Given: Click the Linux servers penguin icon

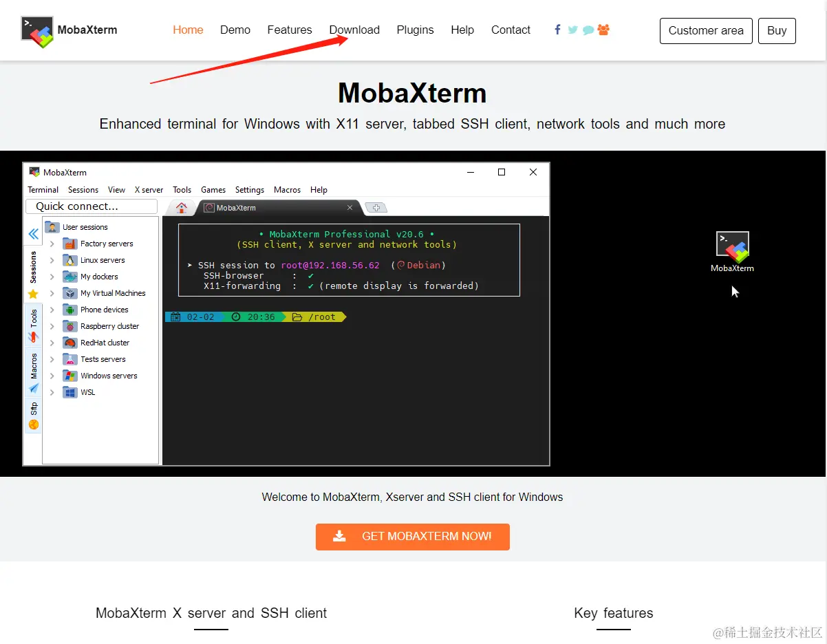Looking at the screenshot, I should click(x=69, y=260).
